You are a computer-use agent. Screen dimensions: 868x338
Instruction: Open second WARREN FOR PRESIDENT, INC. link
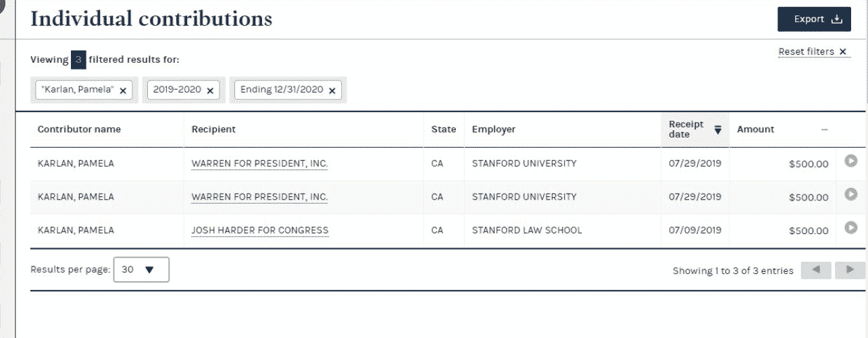pyautogui.click(x=259, y=197)
